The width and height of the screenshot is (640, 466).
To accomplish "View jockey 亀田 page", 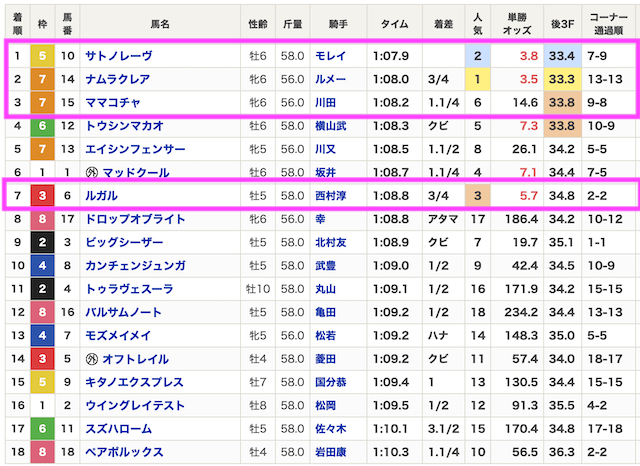I will click(x=325, y=312).
